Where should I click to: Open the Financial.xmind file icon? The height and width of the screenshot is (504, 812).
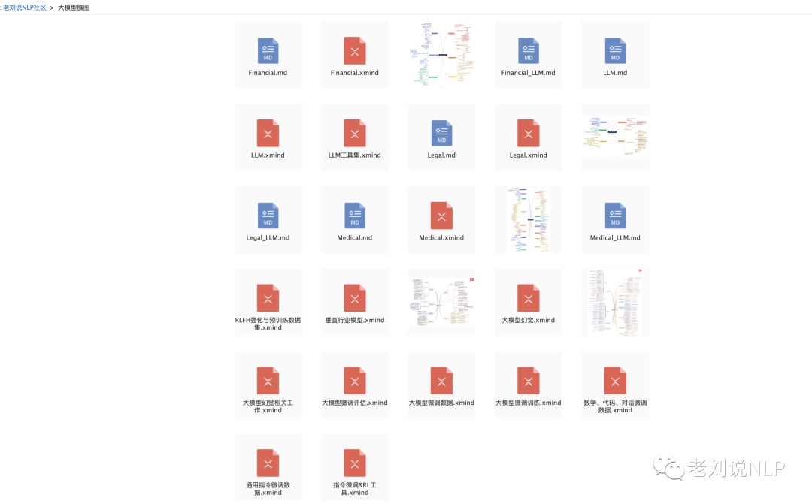click(355, 51)
